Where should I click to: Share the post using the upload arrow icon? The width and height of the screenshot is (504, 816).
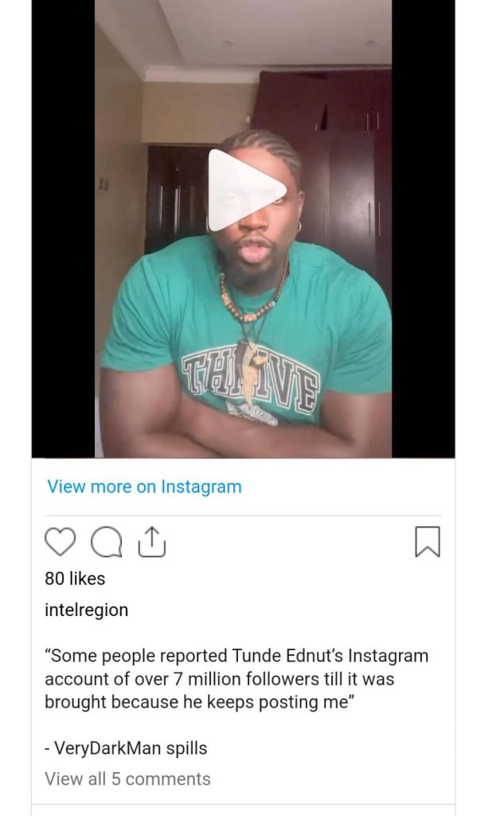tap(151, 542)
